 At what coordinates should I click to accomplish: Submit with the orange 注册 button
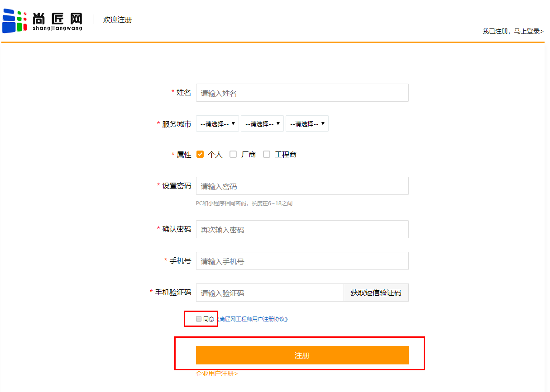point(302,355)
